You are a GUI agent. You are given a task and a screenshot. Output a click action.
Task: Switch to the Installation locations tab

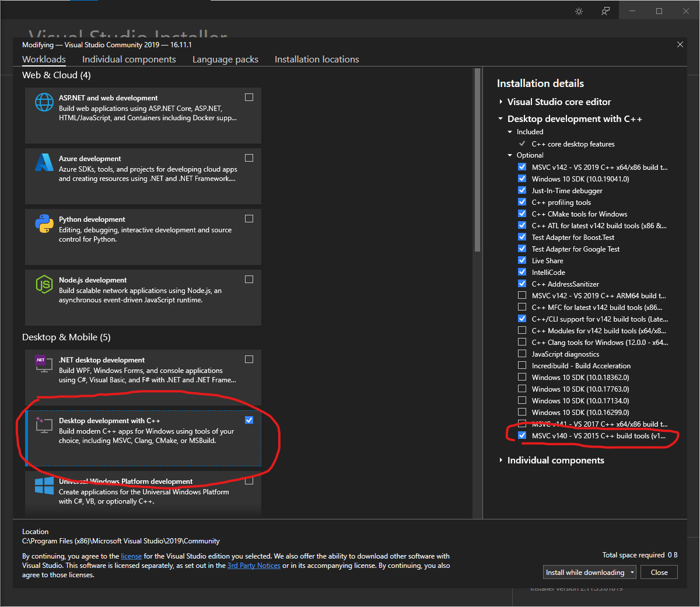point(317,60)
